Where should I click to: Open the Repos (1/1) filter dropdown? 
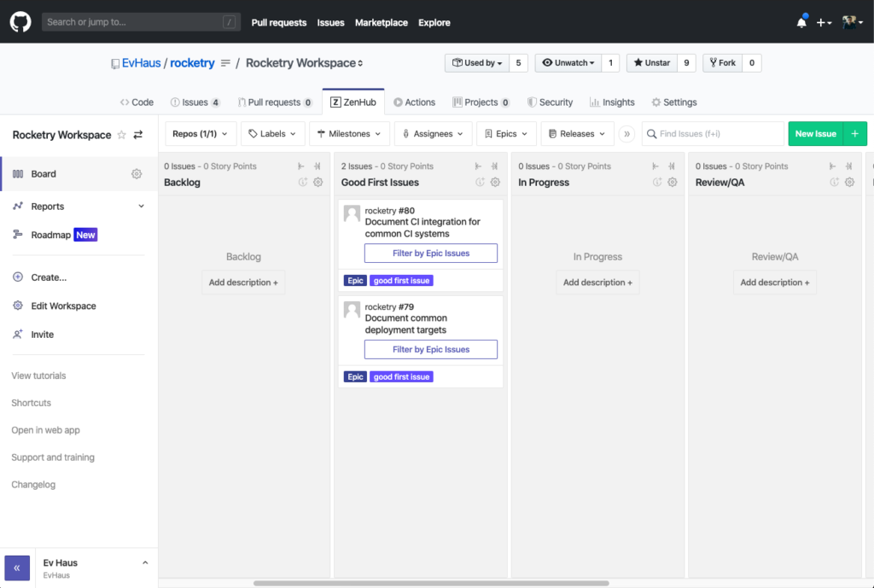[x=201, y=134]
